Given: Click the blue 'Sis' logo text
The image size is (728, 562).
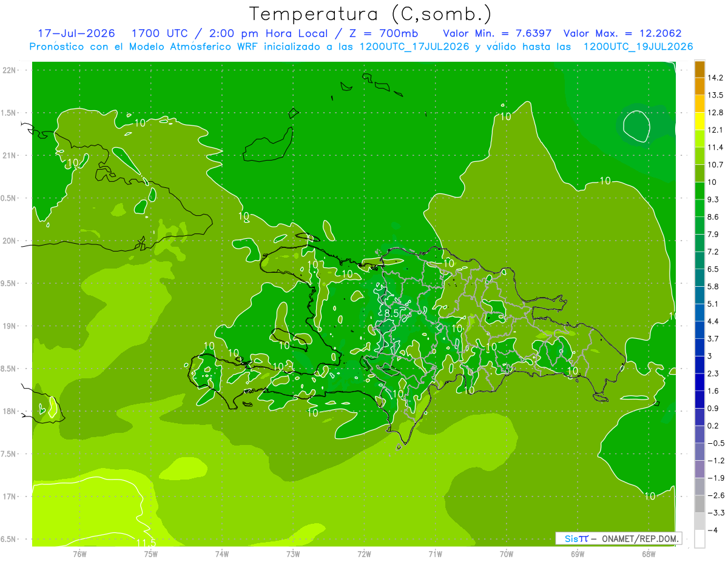Looking at the screenshot, I should tap(571, 538).
